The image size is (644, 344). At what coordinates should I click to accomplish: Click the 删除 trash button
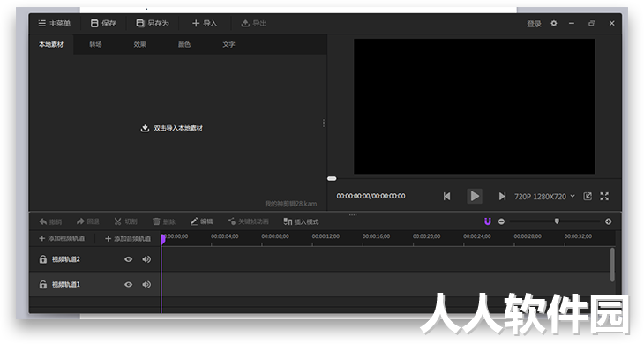(x=164, y=221)
